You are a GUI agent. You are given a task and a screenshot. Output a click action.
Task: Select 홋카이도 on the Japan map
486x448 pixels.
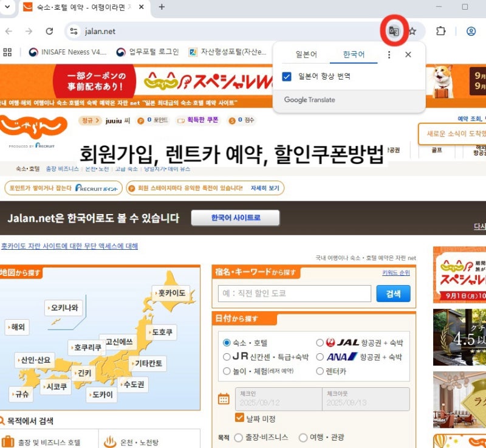point(171,293)
